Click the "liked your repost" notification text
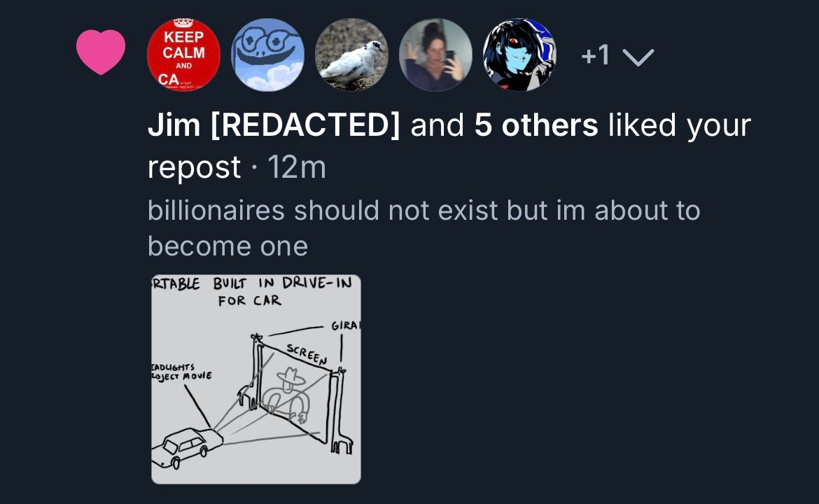This screenshot has height=504, width=819. click(679, 126)
